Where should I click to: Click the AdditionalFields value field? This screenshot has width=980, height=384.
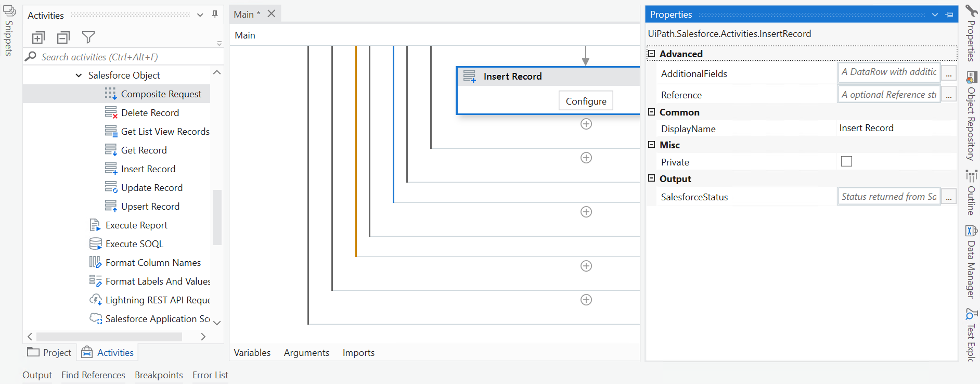(x=888, y=72)
